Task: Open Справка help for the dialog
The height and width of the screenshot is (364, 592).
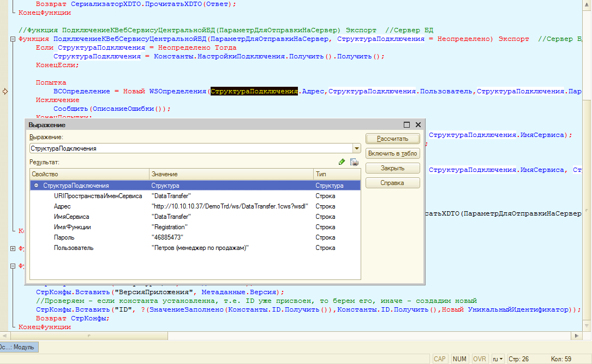Action: point(392,183)
